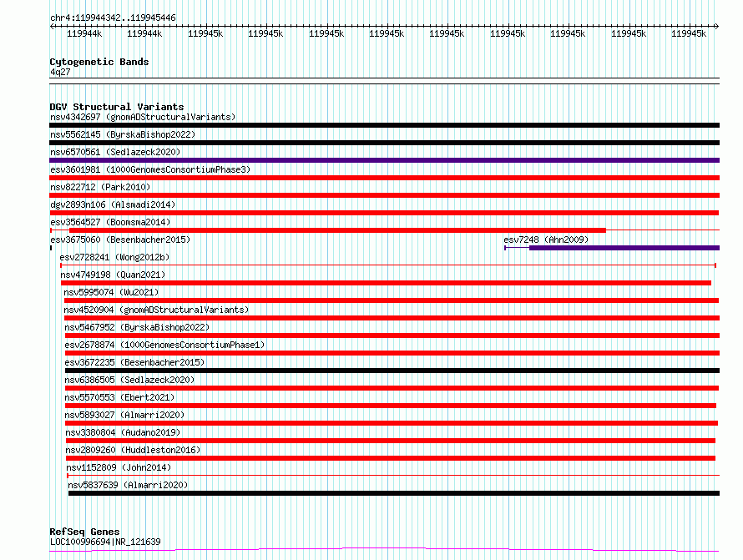
Task: Click the red bar under nsv5570553 Ebert2021
Action: [x=391, y=406]
